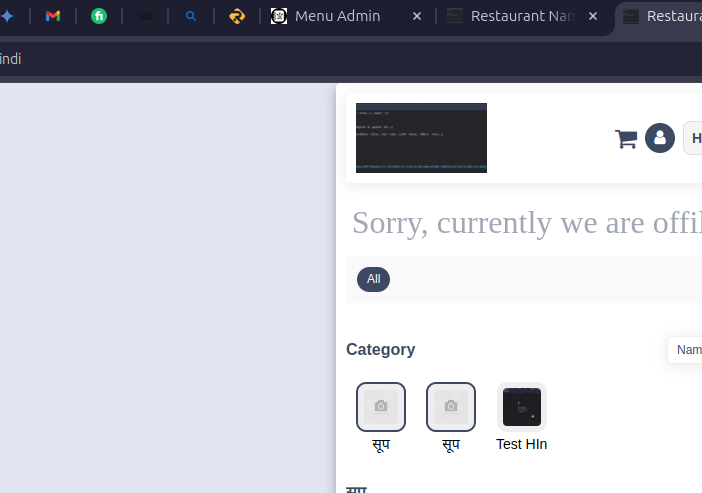Viewport: 702px width, 493px height.
Task: Switch to the Menu Admin tab
Action: coord(336,16)
